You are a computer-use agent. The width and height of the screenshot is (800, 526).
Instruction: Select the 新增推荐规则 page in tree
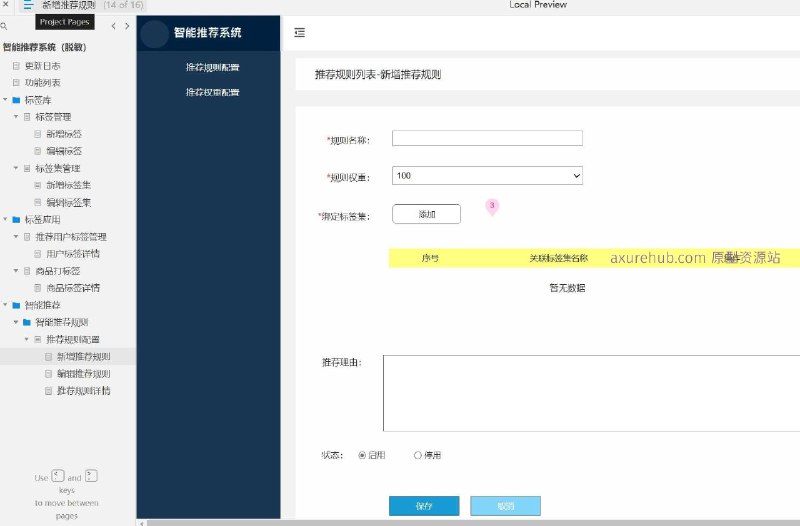click(x=83, y=357)
